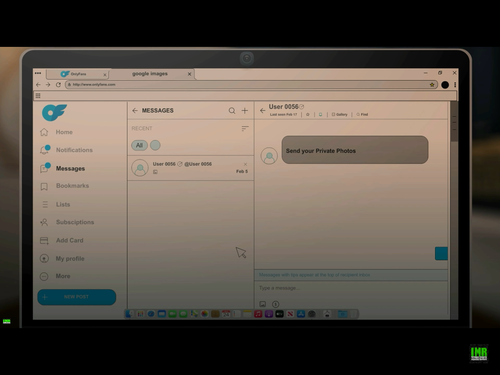Click the back arrow in the chat header

tap(263, 110)
